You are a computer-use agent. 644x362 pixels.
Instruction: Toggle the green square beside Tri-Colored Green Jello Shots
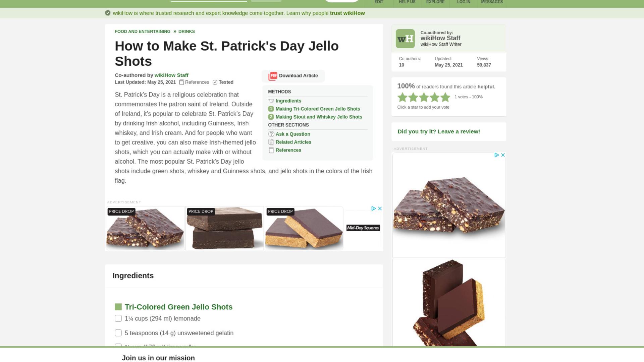(118, 307)
